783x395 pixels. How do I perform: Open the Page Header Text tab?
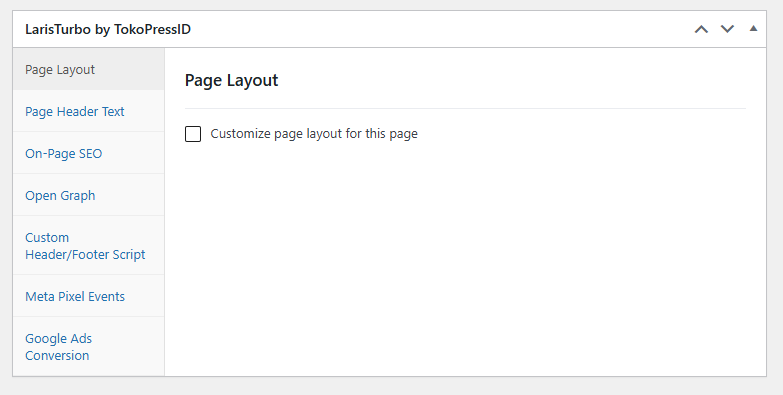point(88,111)
